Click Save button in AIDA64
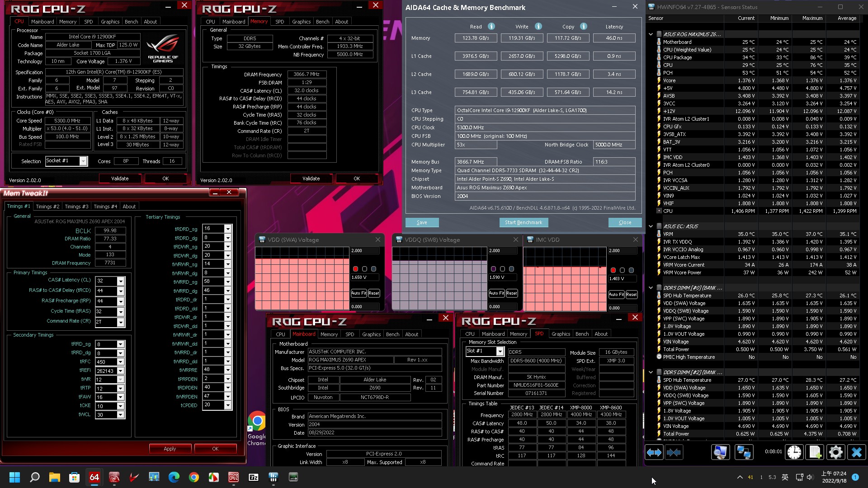 (422, 222)
